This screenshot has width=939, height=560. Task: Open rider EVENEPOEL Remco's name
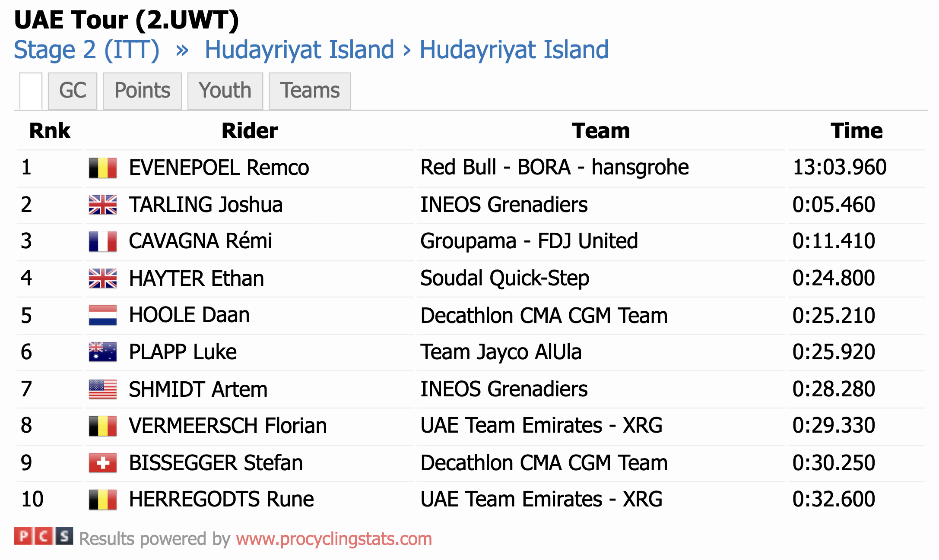219,168
